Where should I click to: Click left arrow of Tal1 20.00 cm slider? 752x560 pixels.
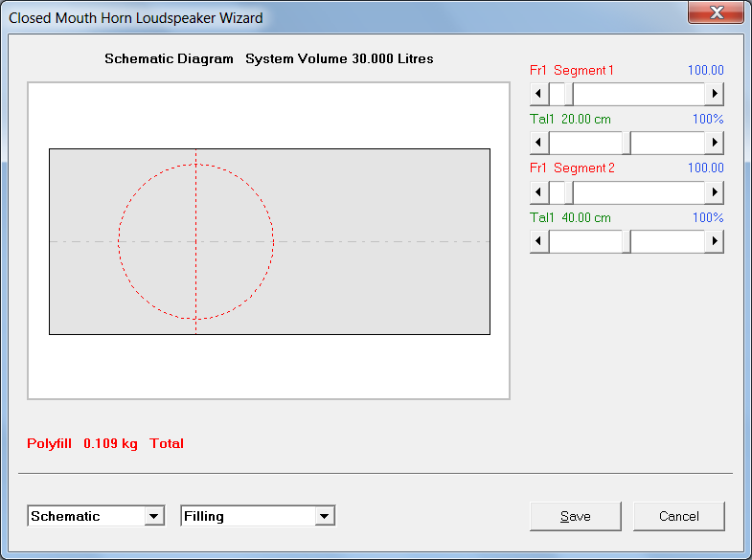[x=539, y=143]
